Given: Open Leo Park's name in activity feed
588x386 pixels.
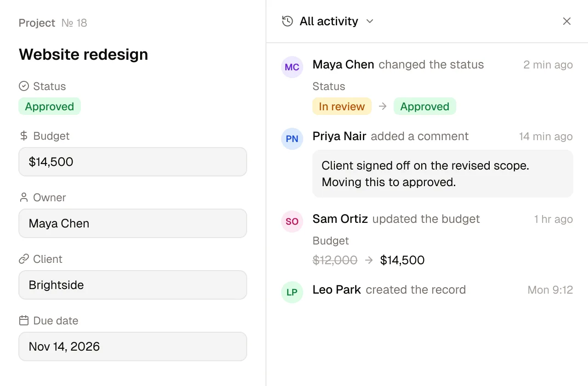Looking at the screenshot, I should pyautogui.click(x=337, y=289).
